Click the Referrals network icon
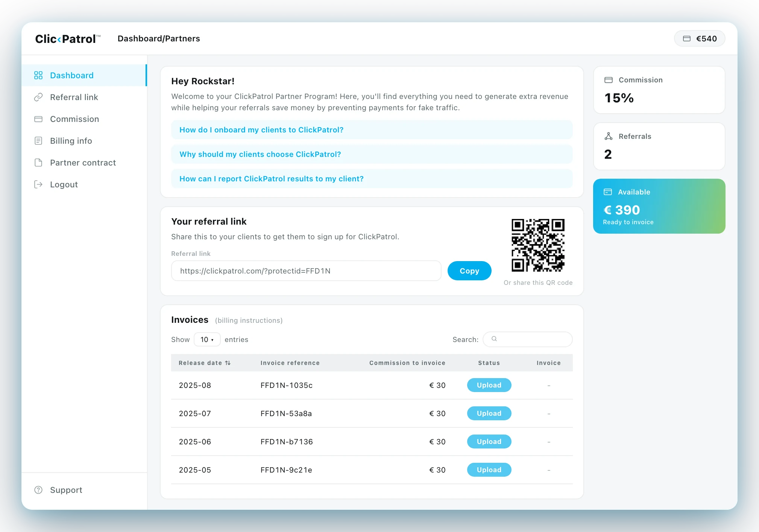This screenshot has width=759, height=532. click(609, 136)
